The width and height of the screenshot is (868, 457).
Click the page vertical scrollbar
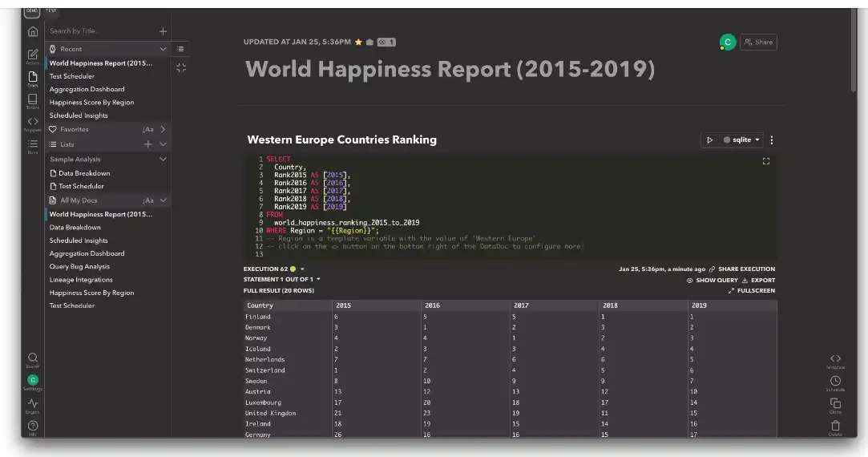pos(854,50)
